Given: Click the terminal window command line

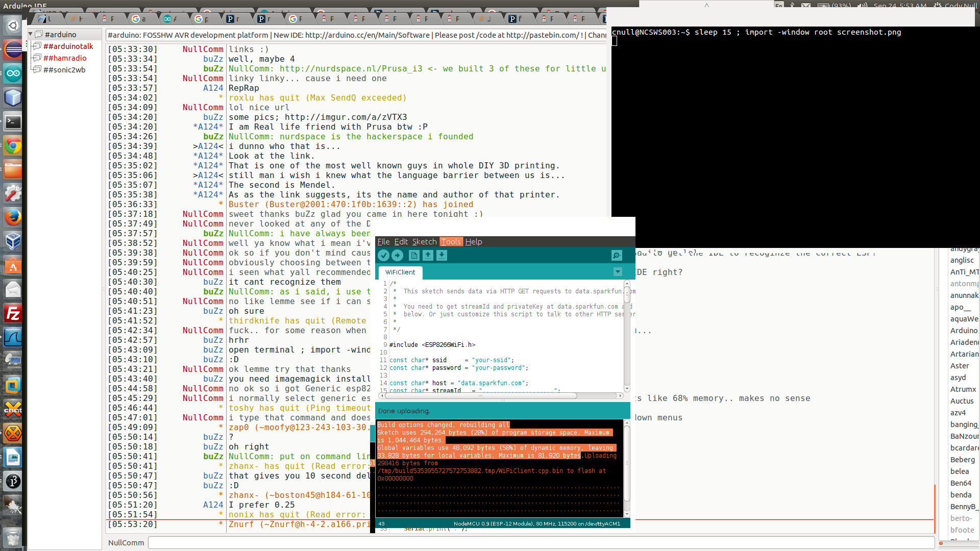Looking at the screenshot, I should click(756, 32).
